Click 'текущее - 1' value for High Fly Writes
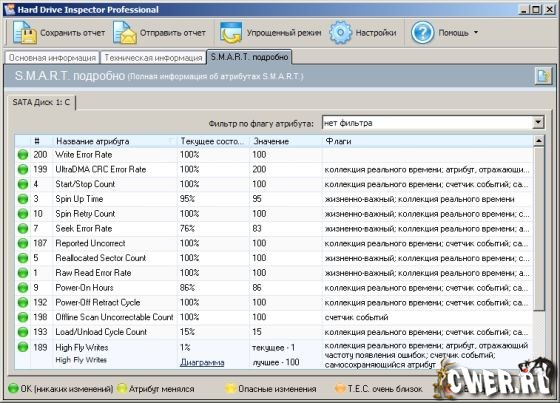The width and height of the screenshot is (560, 403). [x=274, y=348]
